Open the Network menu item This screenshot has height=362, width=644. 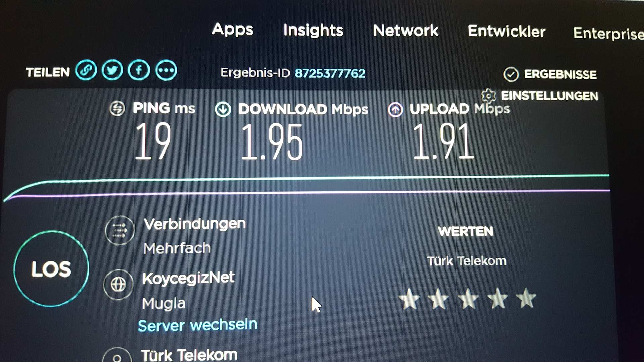[406, 31]
